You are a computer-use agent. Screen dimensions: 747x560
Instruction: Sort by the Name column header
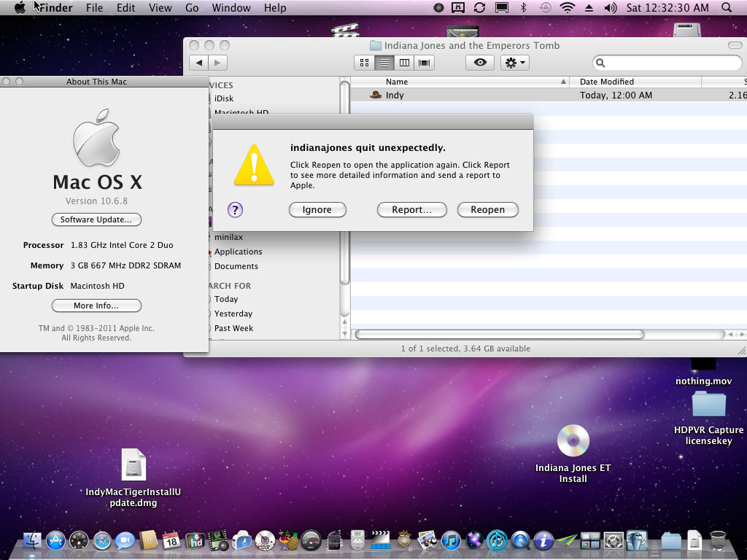click(461, 82)
